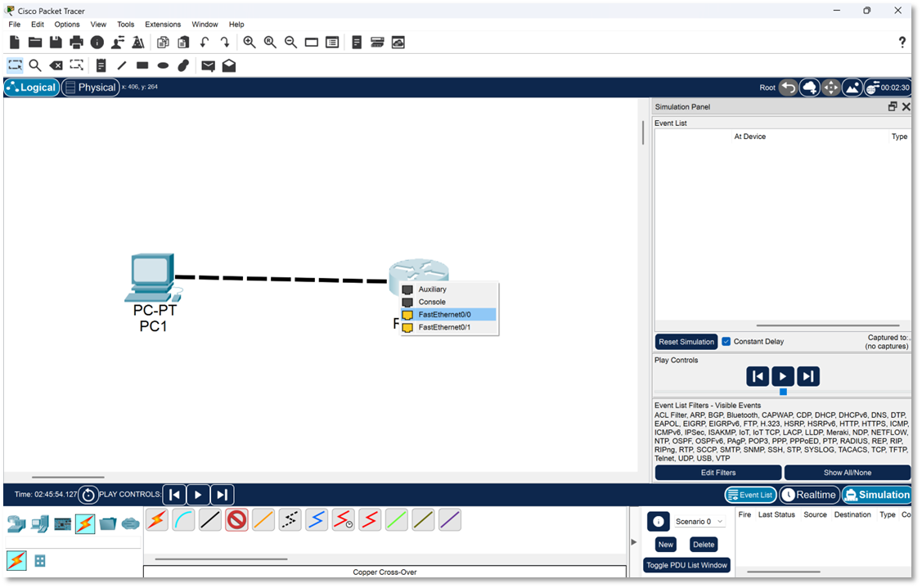
Task: Choose the Copper Straight-Through black cable
Action: coord(210,520)
